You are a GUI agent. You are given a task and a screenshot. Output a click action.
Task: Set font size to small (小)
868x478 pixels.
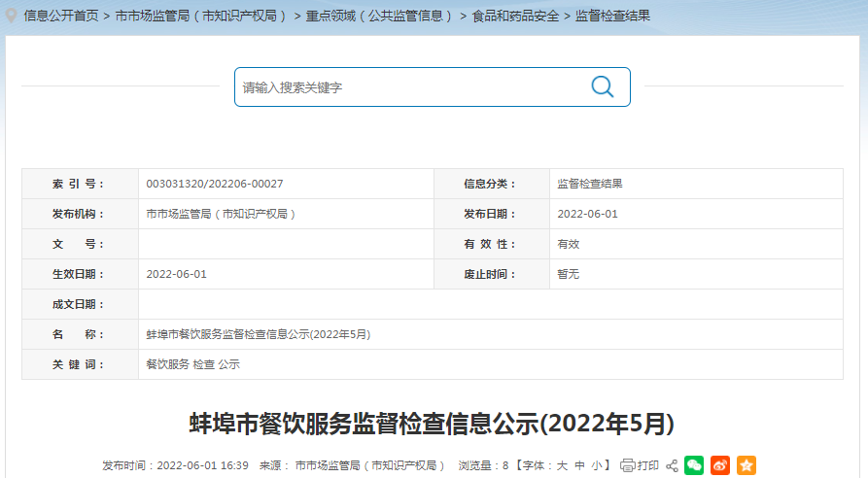[597, 465]
